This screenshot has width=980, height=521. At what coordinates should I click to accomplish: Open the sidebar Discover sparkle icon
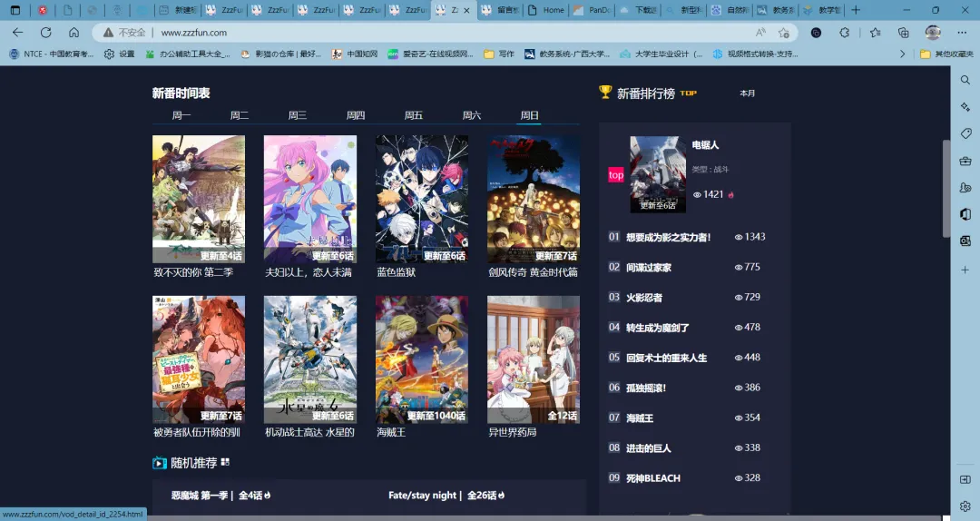click(x=965, y=107)
